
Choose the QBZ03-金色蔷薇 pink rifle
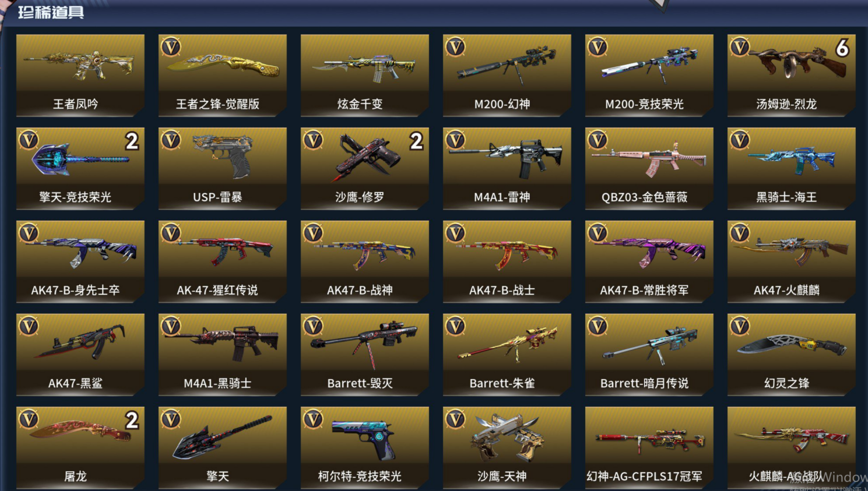[x=649, y=169]
